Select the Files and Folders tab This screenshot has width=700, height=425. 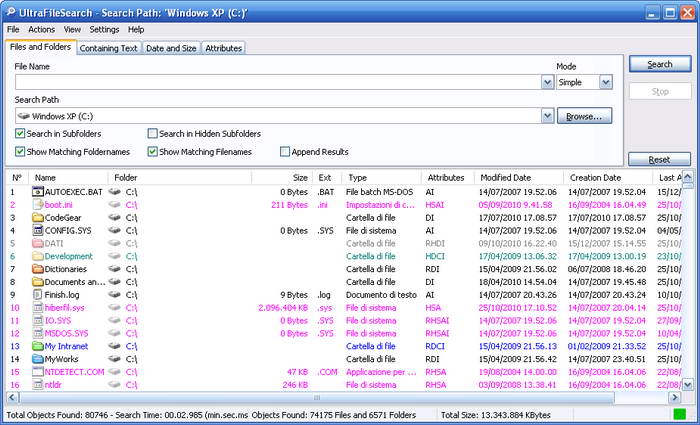click(x=40, y=47)
